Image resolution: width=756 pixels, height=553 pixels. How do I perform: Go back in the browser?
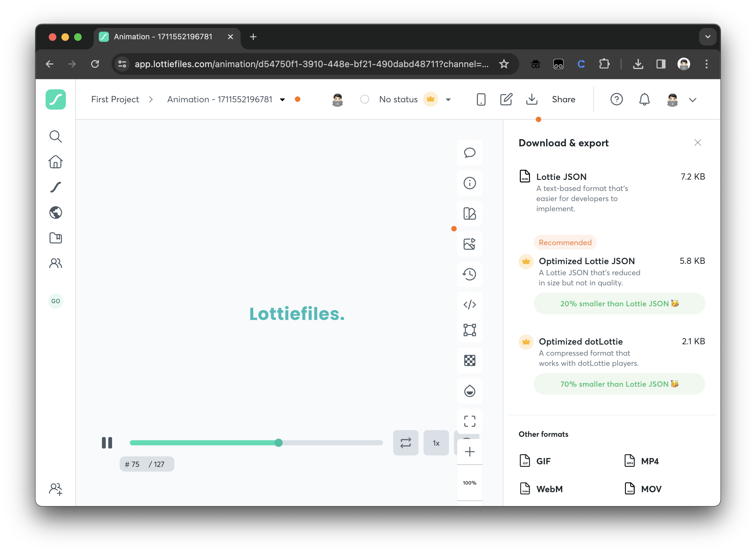[49, 64]
